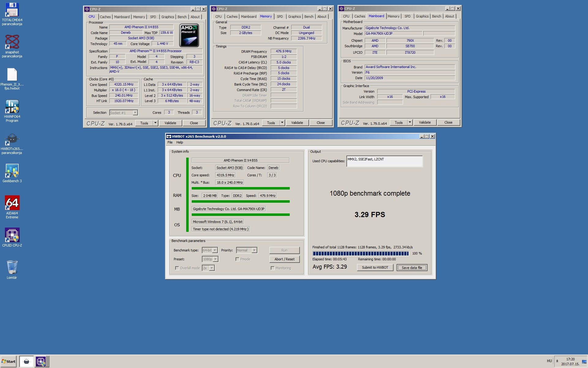Open File menu in HWBOT x265
Viewport: 588px width, 368px height.
click(170, 142)
